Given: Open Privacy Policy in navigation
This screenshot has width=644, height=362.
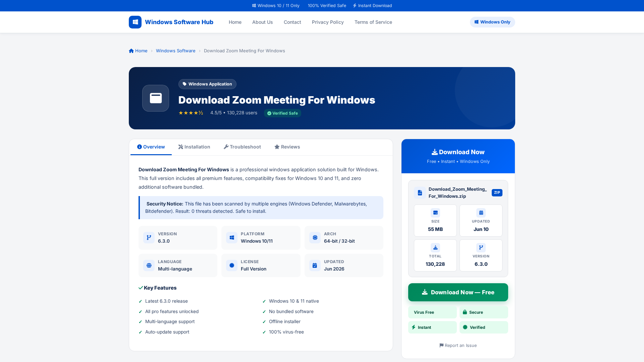Looking at the screenshot, I should click(328, 22).
